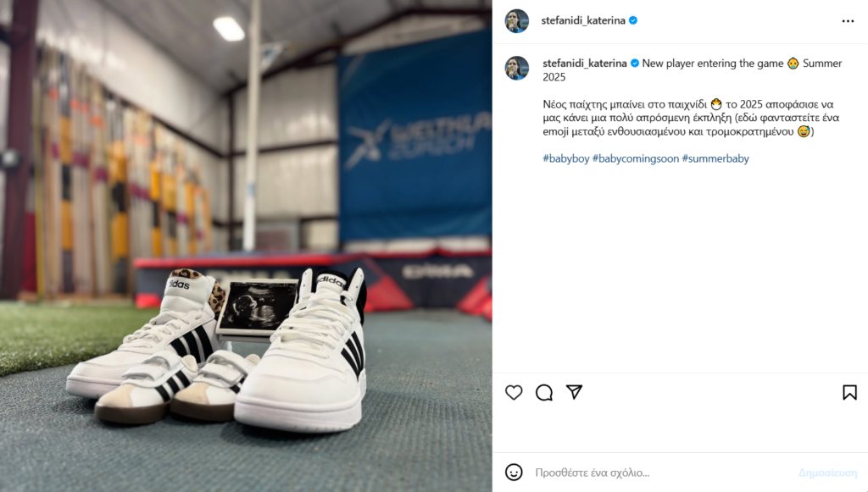Click the header profile avatar
The height and width of the screenshot is (492, 868).
point(517,21)
